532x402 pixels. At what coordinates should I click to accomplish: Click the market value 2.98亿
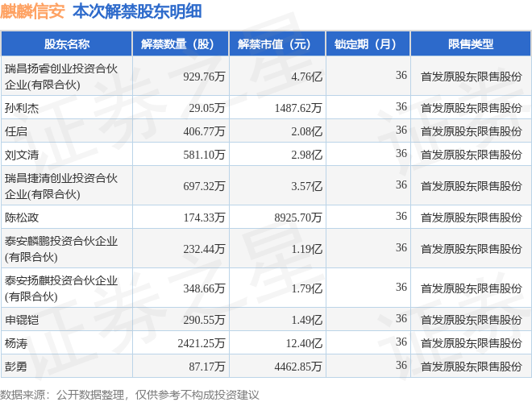click(306, 155)
